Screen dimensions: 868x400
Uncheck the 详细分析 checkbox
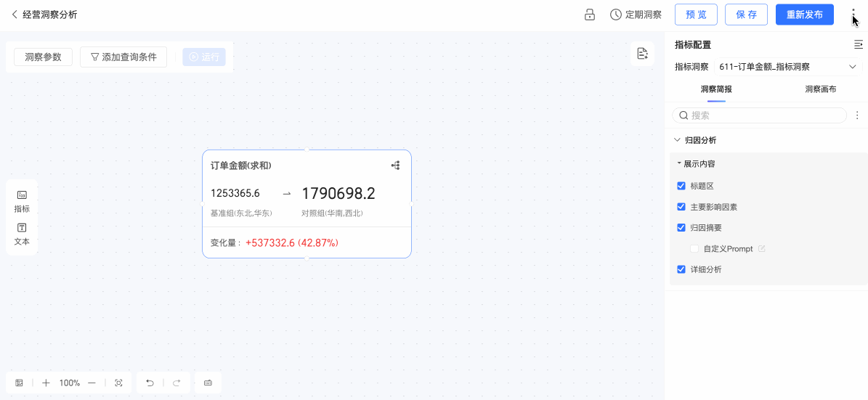[681, 269]
